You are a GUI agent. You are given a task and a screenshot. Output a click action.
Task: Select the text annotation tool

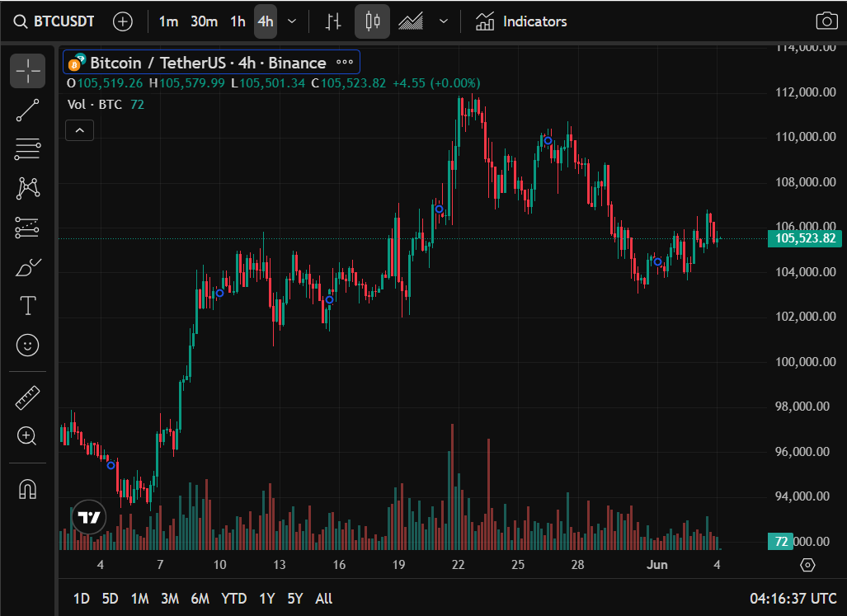coord(27,306)
